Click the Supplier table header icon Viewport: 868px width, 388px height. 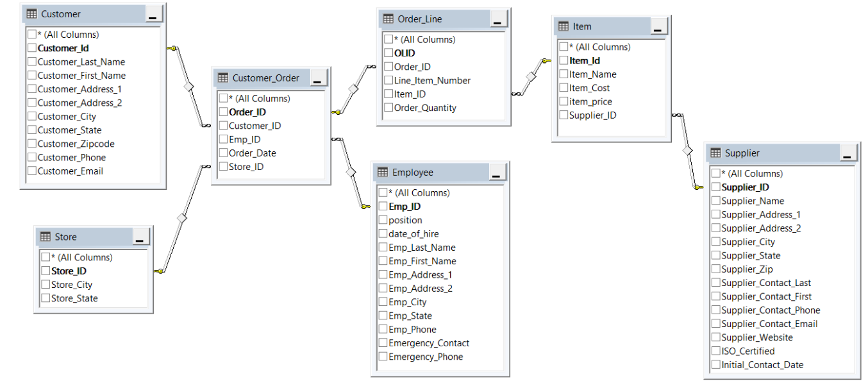pyautogui.click(x=716, y=153)
